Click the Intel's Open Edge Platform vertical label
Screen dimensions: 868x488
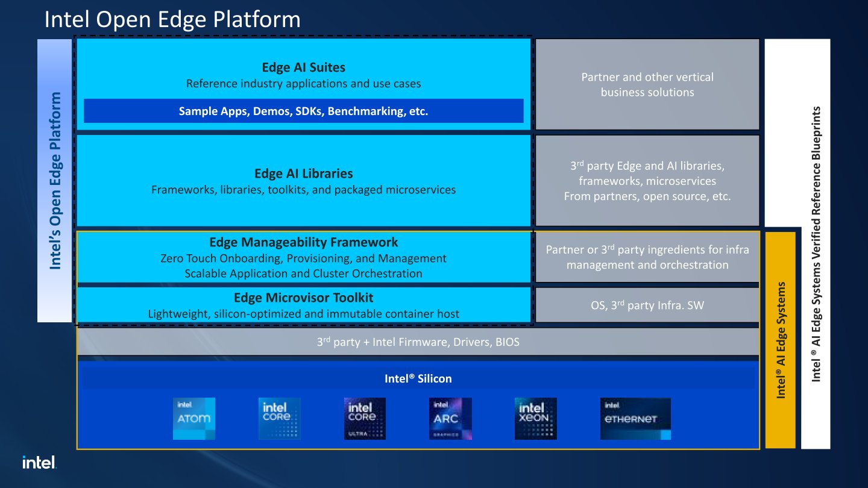[55, 180]
